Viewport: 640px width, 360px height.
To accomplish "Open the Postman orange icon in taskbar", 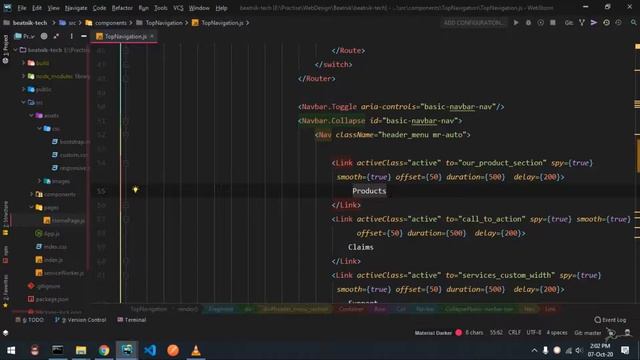I will click(173, 350).
